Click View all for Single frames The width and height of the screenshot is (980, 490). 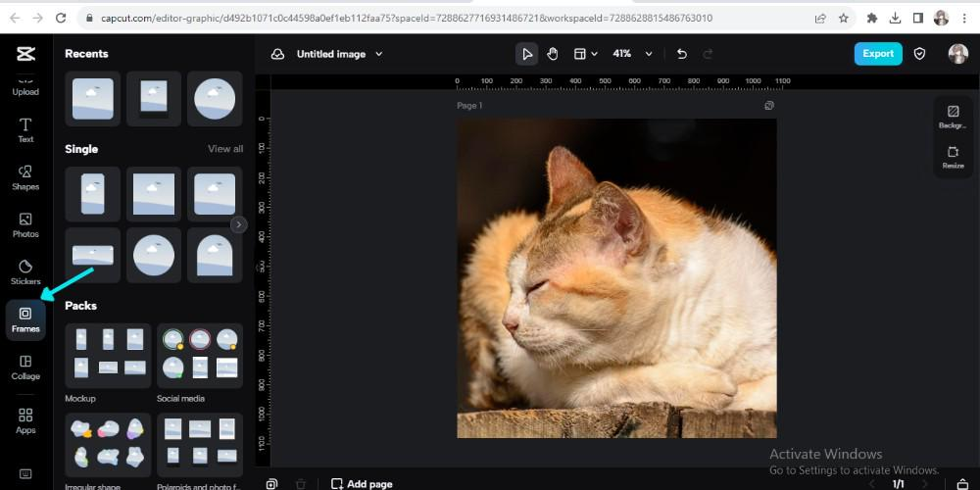click(x=225, y=149)
